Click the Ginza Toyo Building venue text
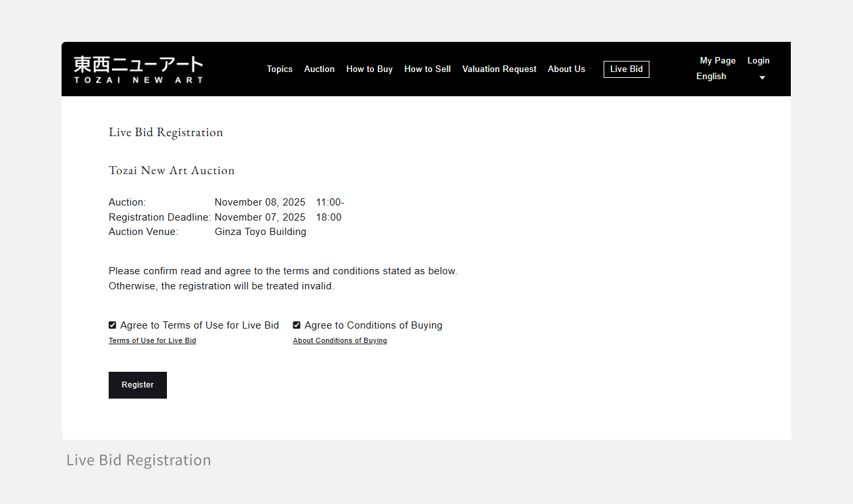 [x=261, y=232]
